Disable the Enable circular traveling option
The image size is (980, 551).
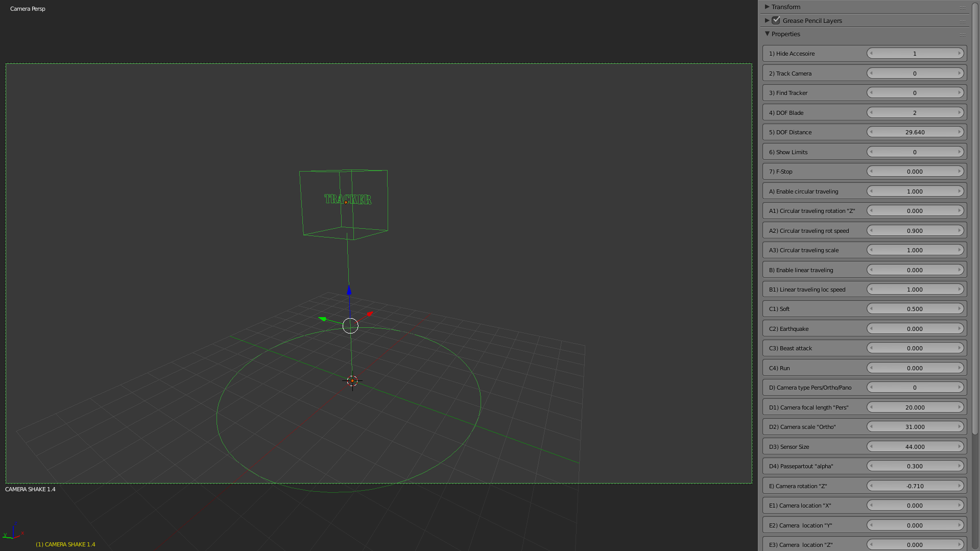(915, 191)
